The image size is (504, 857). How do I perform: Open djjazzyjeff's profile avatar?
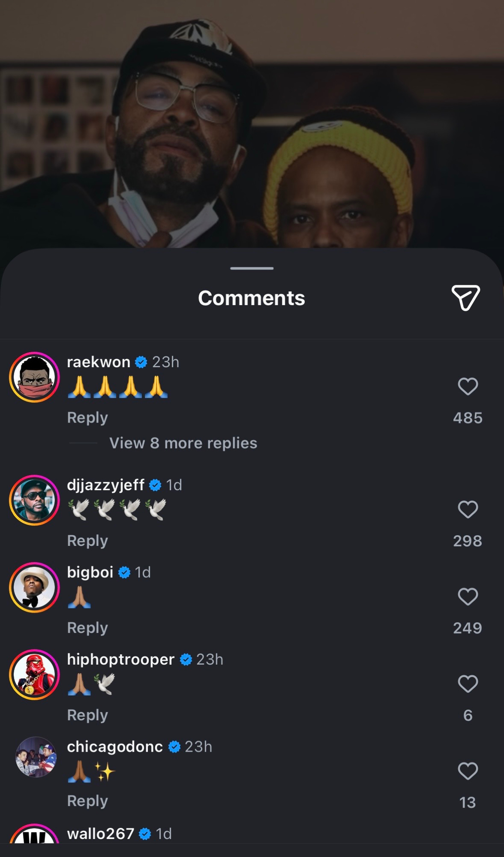[x=34, y=500]
